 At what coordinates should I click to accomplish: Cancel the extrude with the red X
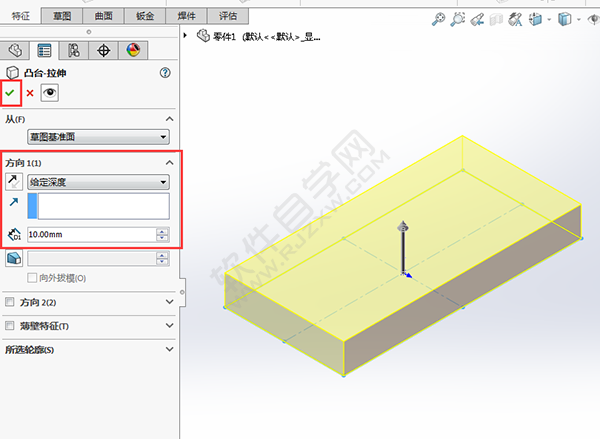coord(30,93)
